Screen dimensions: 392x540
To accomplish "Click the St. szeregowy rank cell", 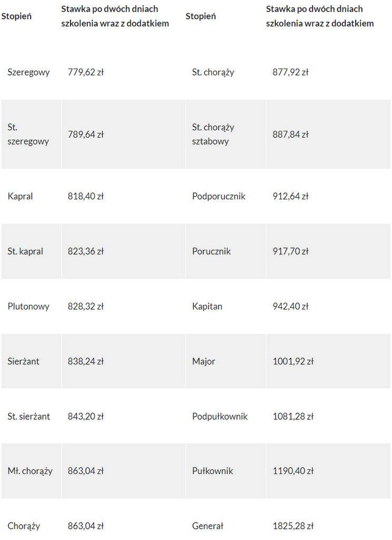I will point(28,134).
